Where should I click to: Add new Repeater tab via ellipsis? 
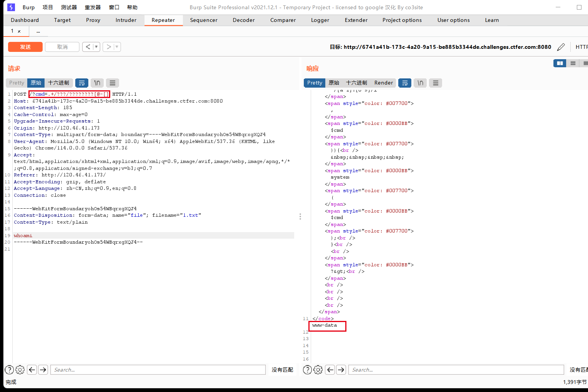[38, 31]
